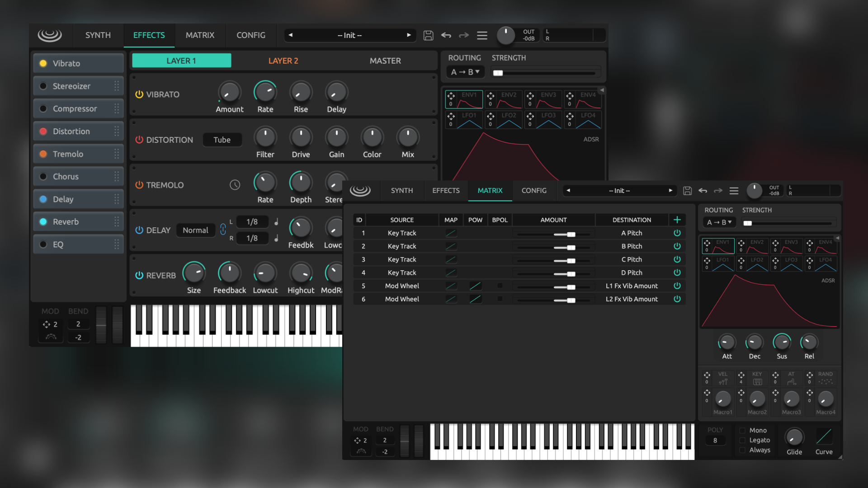This screenshot has height=488, width=868.
Task: Click the Delay left channel 1/8 time field
Action: pos(252,221)
